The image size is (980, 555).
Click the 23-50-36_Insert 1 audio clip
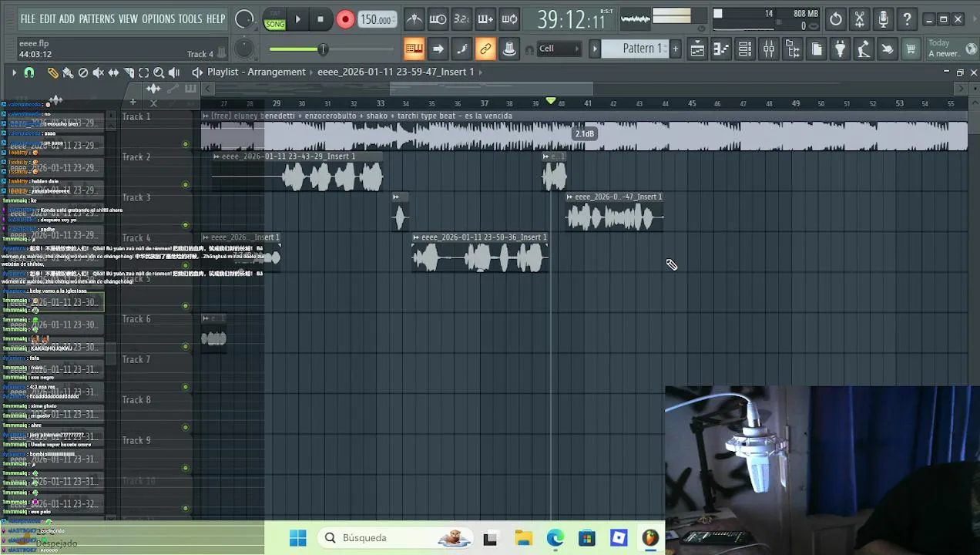pyautogui.click(x=480, y=253)
